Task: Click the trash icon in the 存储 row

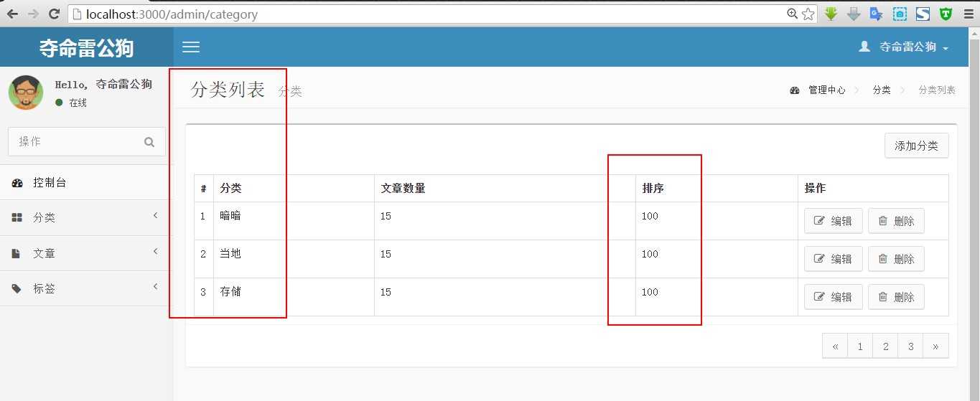Action: 883,296
